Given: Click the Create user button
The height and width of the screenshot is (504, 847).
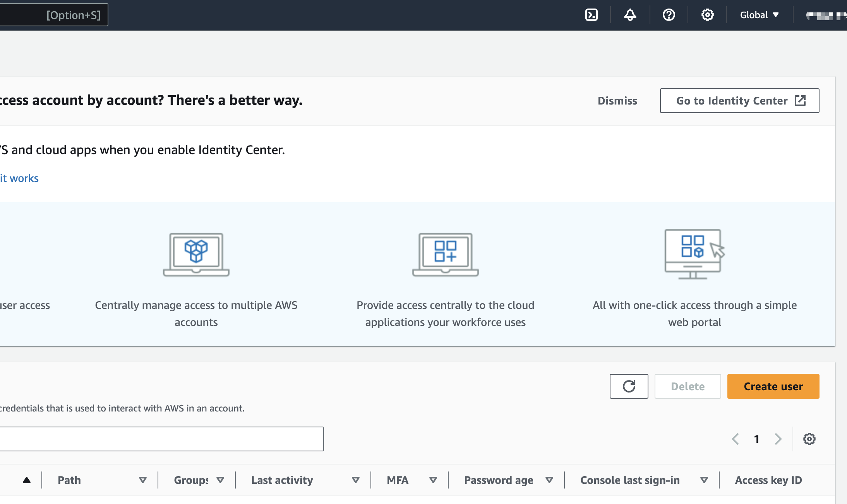Looking at the screenshot, I should (773, 386).
